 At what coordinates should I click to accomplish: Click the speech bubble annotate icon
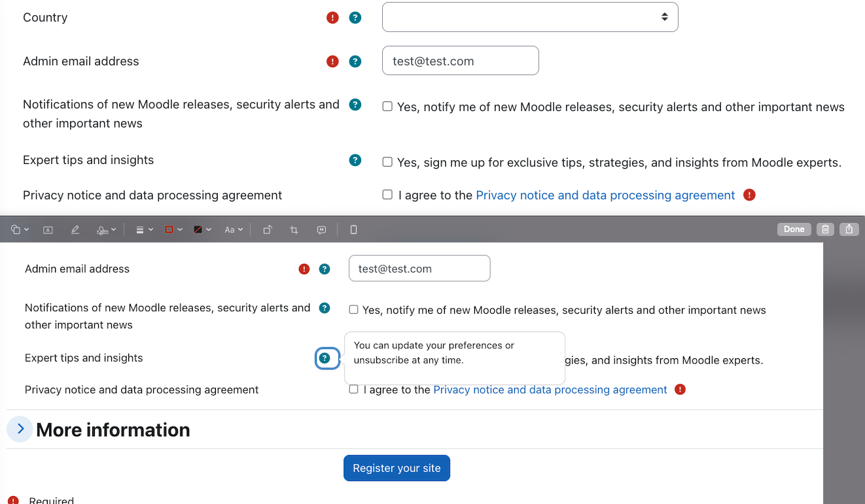(x=321, y=229)
